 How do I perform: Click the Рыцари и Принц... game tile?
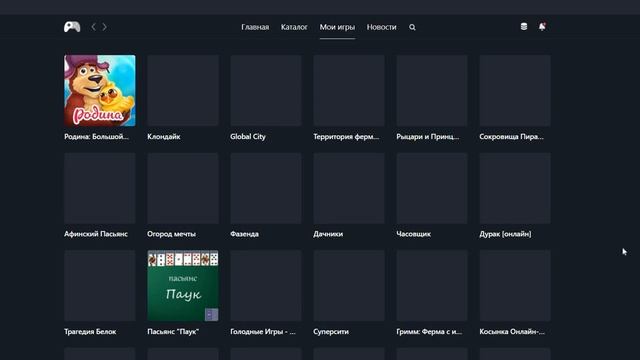click(432, 91)
